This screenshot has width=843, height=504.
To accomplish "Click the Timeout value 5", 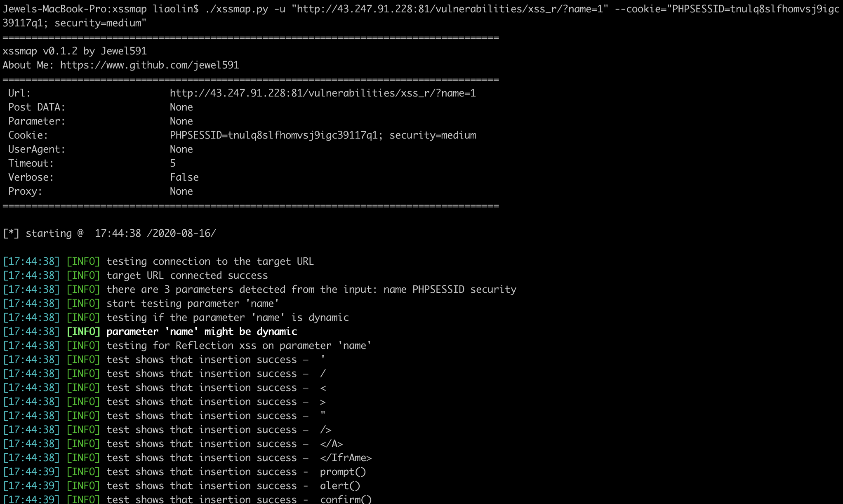I will [x=173, y=163].
